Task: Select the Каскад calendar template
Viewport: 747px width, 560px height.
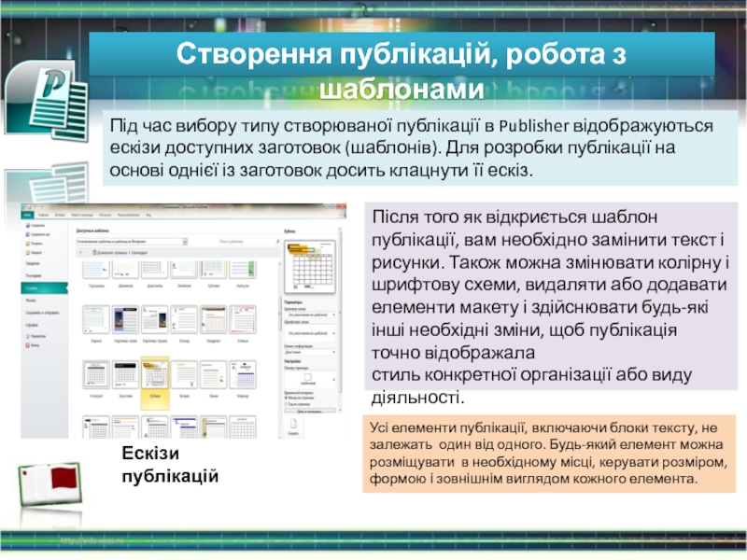Action: [184, 319]
